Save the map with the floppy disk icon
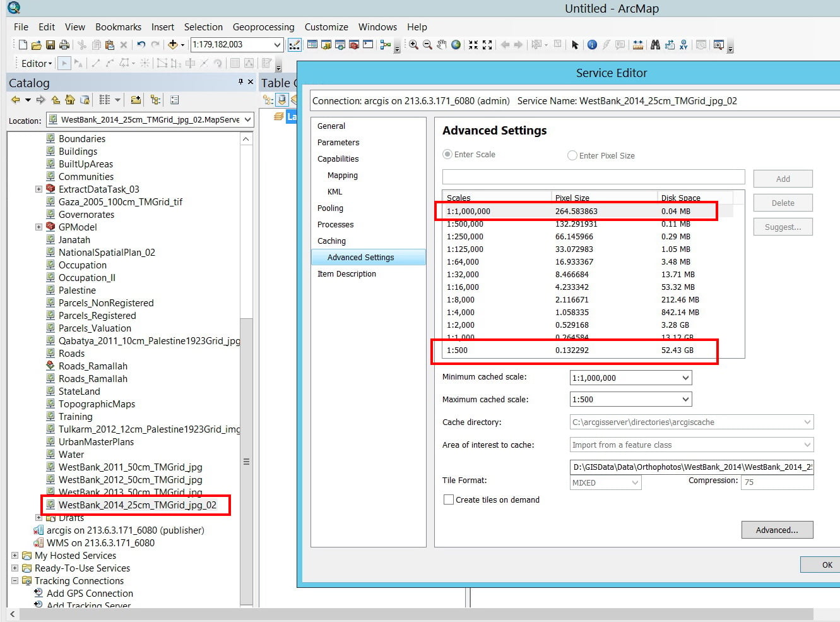Viewport: 840px width, 622px height. point(50,45)
